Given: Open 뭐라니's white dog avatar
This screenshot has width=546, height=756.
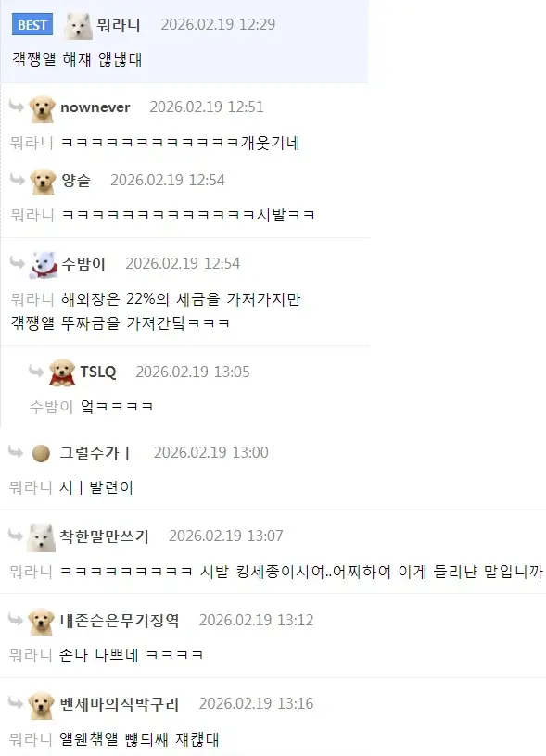Looking at the screenshot, I should point(78,26).
